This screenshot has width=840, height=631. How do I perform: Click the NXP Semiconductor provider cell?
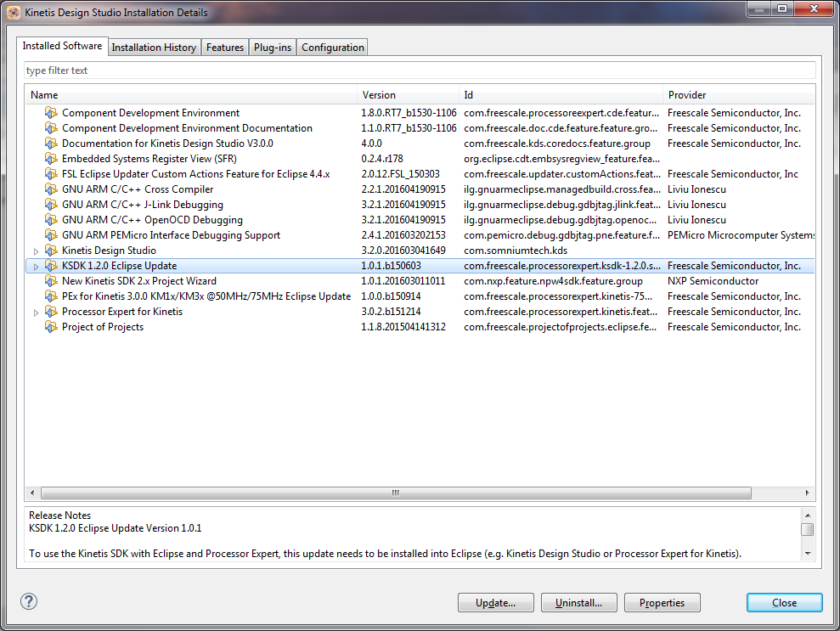[713, 281]
